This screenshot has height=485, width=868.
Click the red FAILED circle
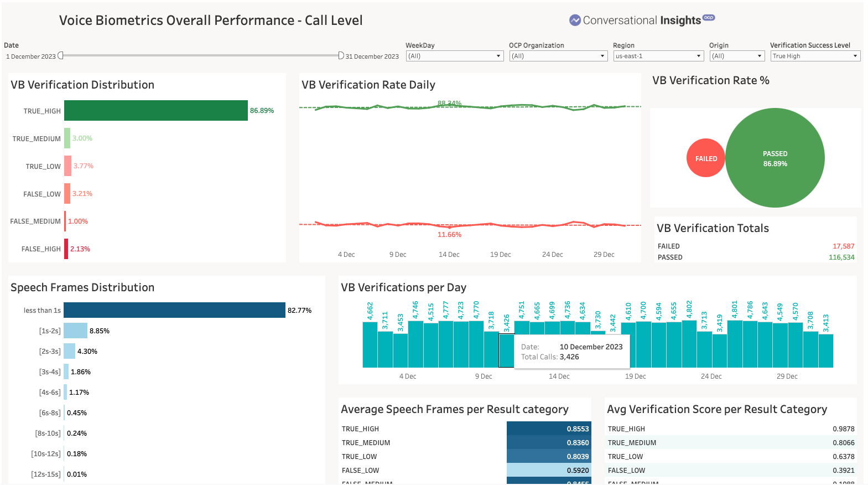[x=705, y=158]
